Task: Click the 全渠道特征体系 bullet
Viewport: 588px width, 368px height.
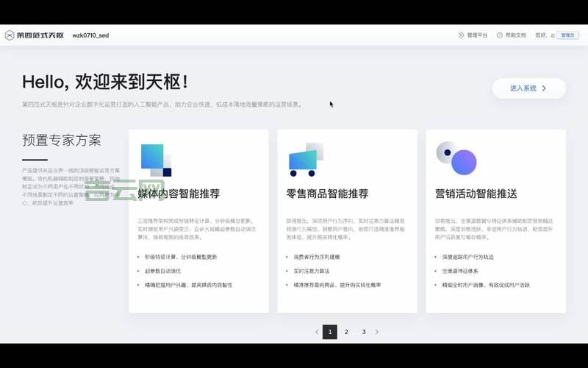Action: tap(460, 271)
